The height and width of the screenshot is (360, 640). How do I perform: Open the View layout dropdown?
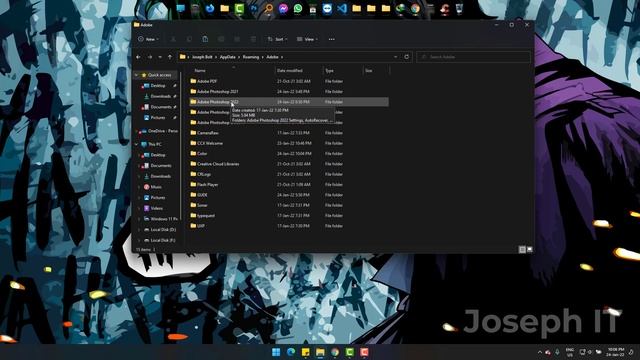(x=307, y=39)
